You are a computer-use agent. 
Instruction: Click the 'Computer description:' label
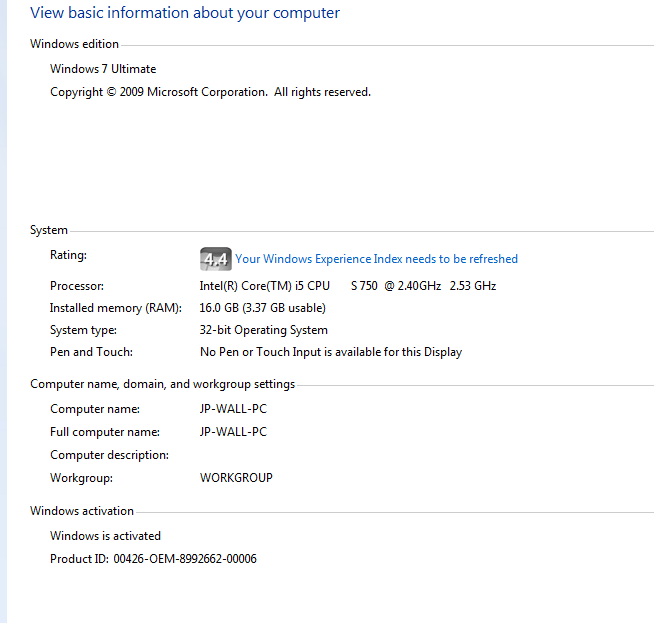(x=109, y=455)
